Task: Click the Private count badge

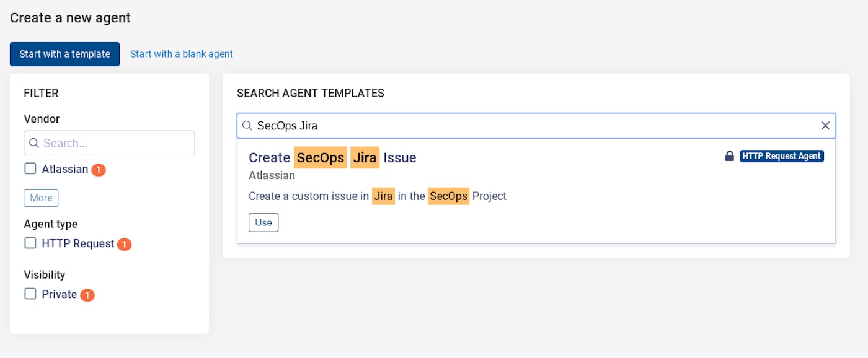Action: pos(87,295)
